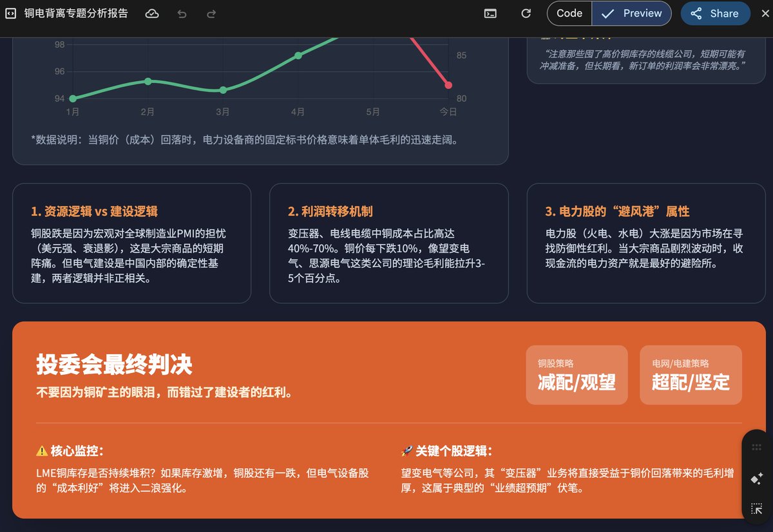Undo the last change
This screenshot has height=532, width=773.
point(182,14)
